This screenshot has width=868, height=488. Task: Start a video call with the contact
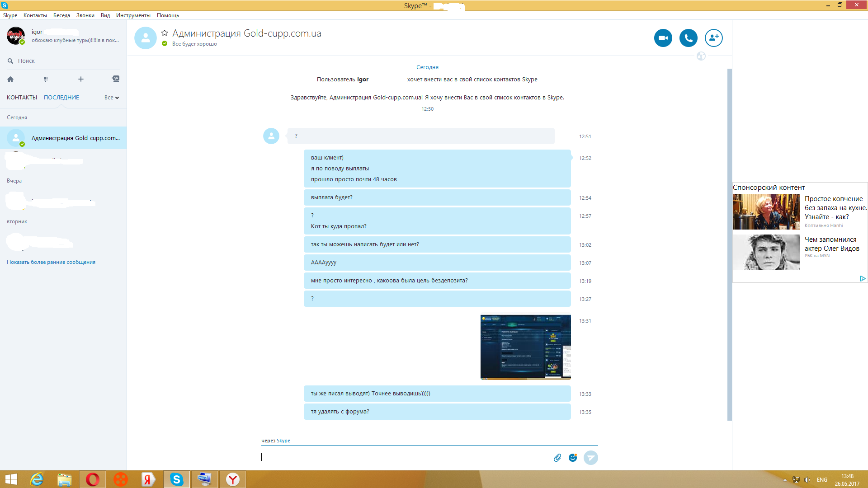coord(663,38)
